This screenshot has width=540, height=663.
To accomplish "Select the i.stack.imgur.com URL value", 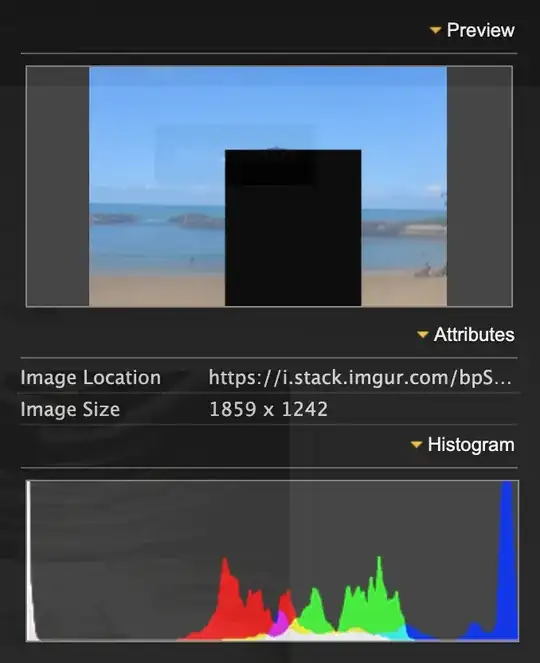I will coord(360,378).
